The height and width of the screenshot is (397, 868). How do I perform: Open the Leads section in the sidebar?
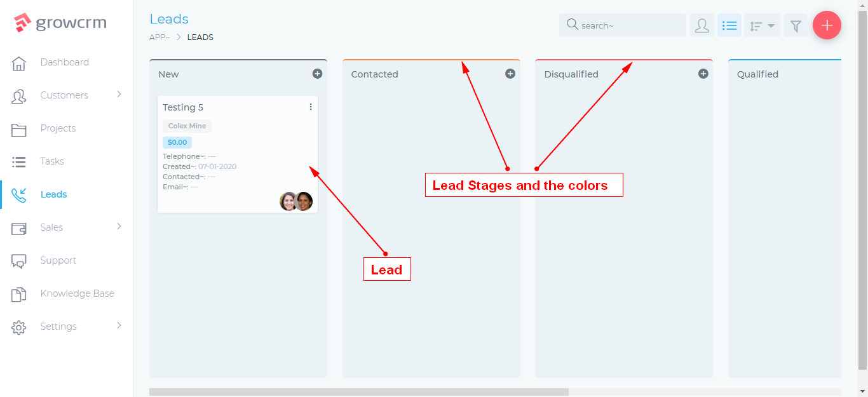pyautogui.click(x=53, y=194)
